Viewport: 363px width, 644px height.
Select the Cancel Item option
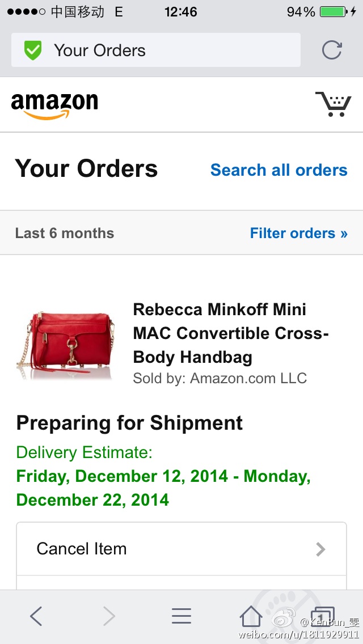coord(82,549)
